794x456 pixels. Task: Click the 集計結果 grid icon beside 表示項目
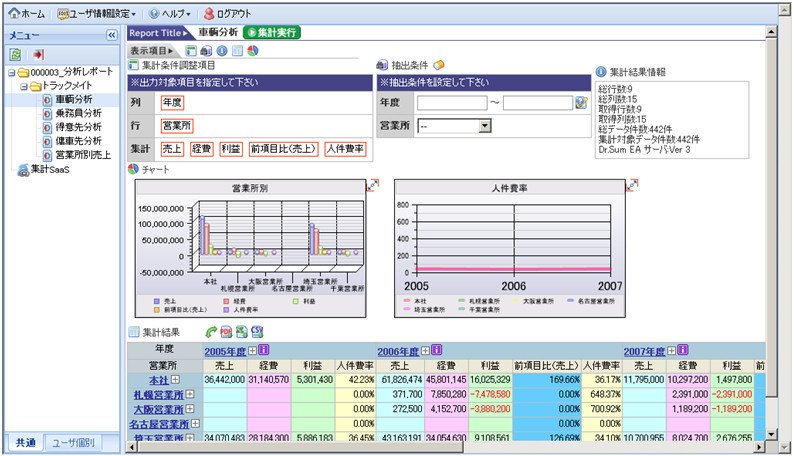237,51
